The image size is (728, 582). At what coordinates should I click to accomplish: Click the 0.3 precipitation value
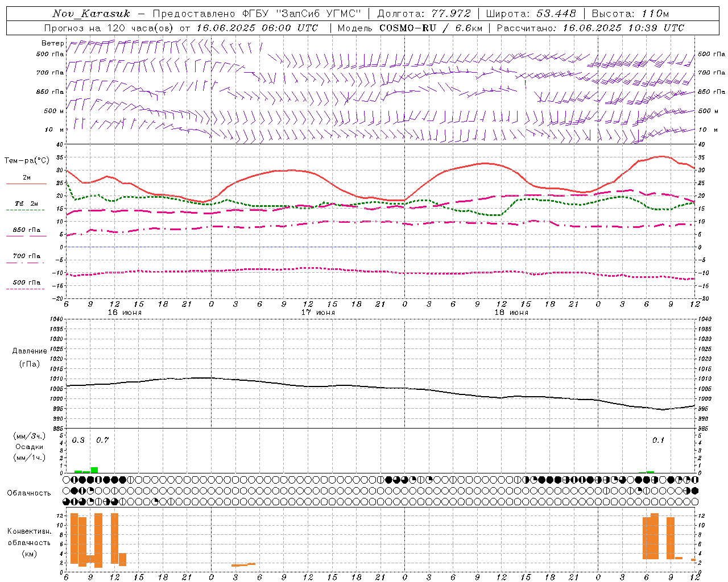point(78,440)
